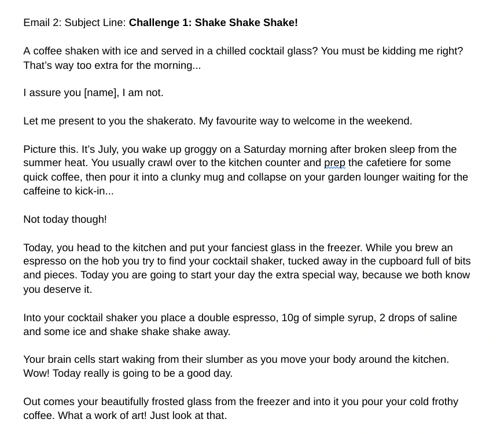
Task: Click the 'Email 2: Subject Line:' label
Action: pos(75,23)
